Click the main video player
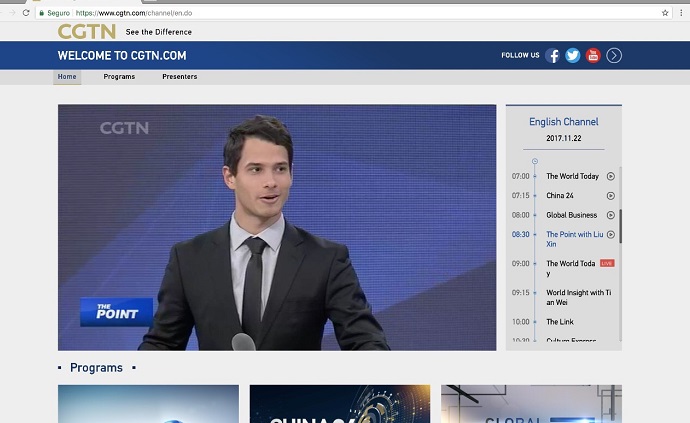 [x=277, y=227]
